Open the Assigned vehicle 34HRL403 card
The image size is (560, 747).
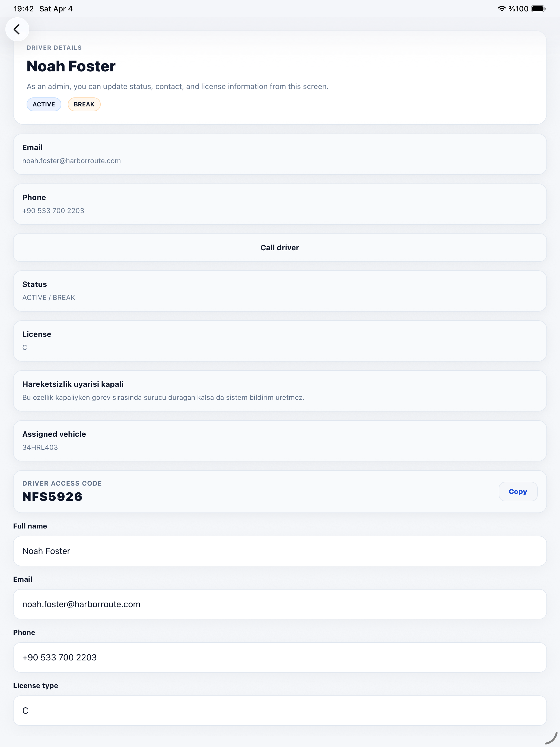click(x=280, y=441)
